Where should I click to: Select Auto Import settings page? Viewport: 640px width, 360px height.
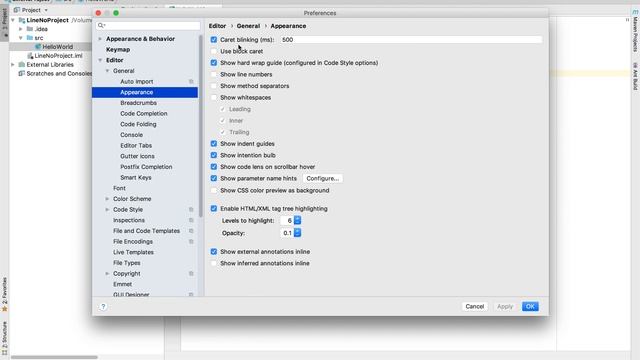[x=137, y=82]
